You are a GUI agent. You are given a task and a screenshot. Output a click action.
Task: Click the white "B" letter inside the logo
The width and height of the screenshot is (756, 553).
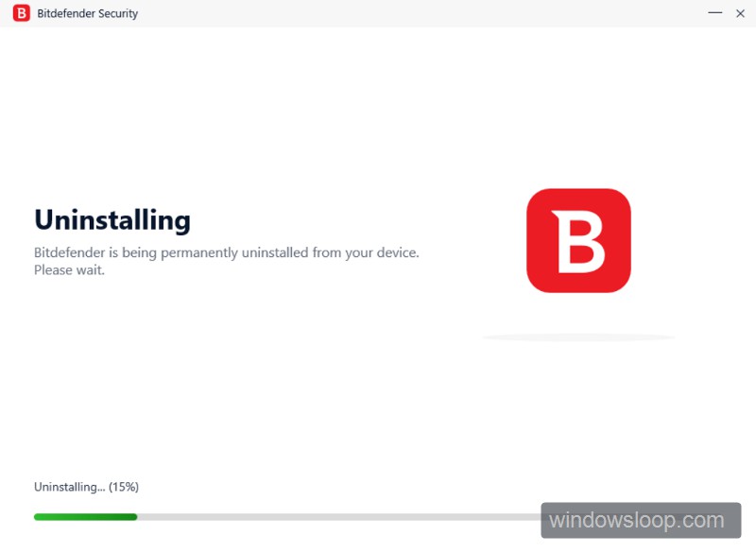click(578, 241)
